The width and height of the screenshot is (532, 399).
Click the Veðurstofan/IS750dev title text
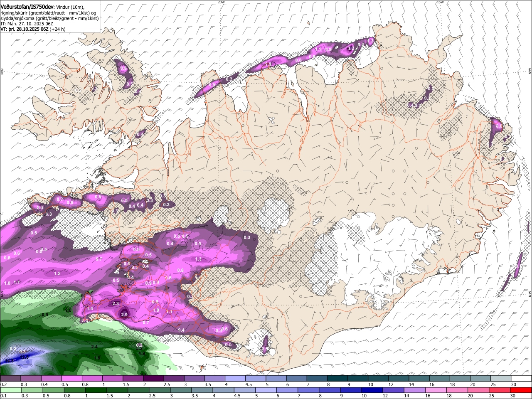click(x=27, y=6)
